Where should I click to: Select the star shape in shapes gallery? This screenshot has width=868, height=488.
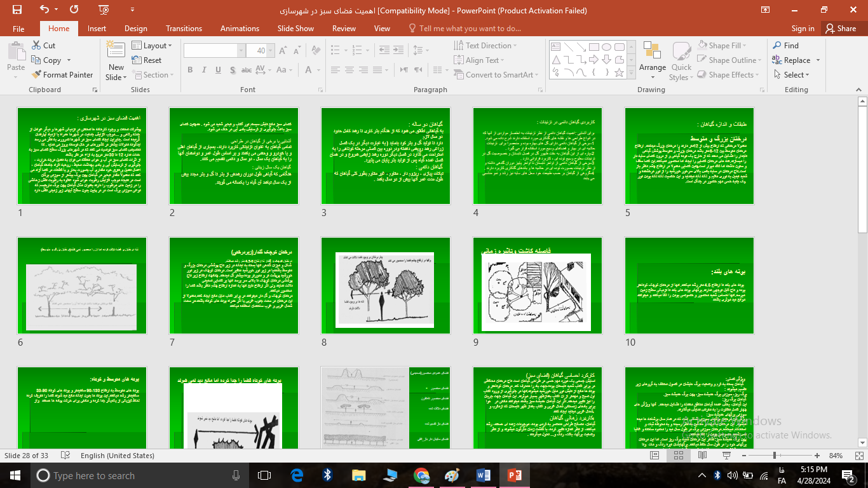click(619, 72)
